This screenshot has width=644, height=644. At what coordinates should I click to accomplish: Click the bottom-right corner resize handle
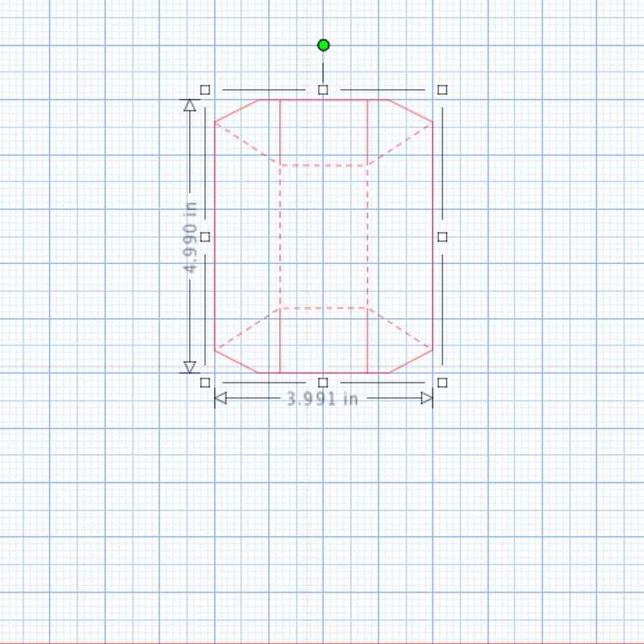pos(442,383)
